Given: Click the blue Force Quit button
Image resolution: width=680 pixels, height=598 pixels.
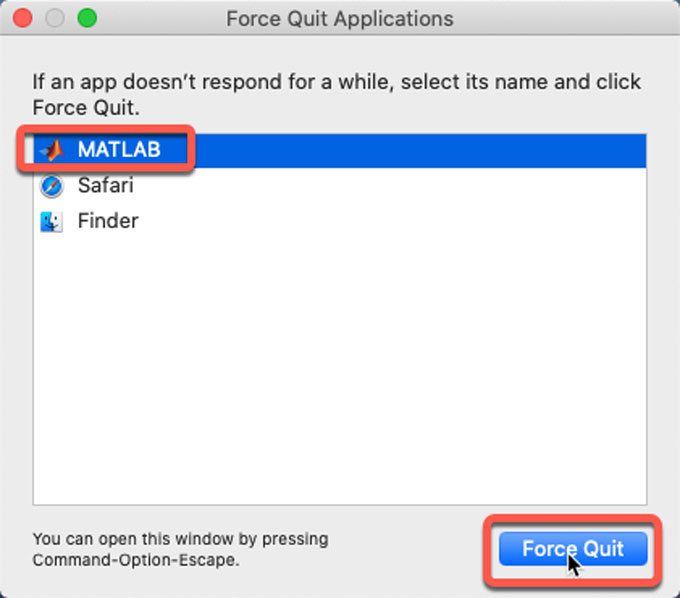Looking at the screenshot, I should (573, 549).
